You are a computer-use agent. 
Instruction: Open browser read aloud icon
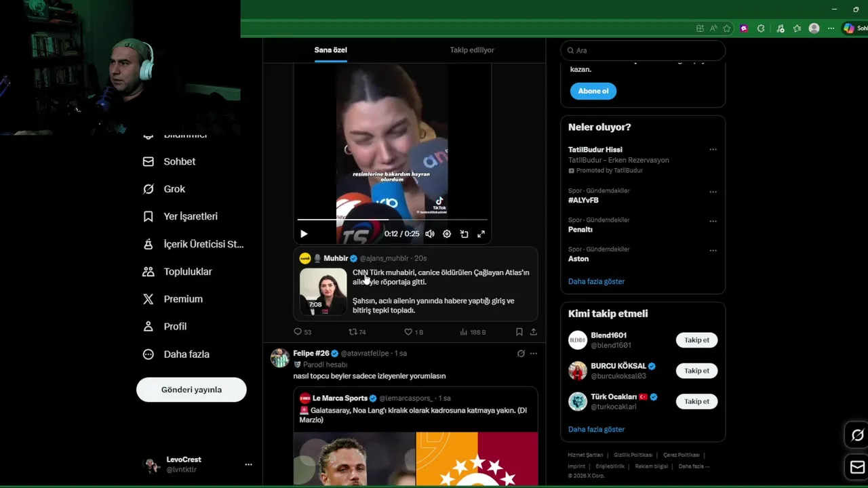point(713,28)
